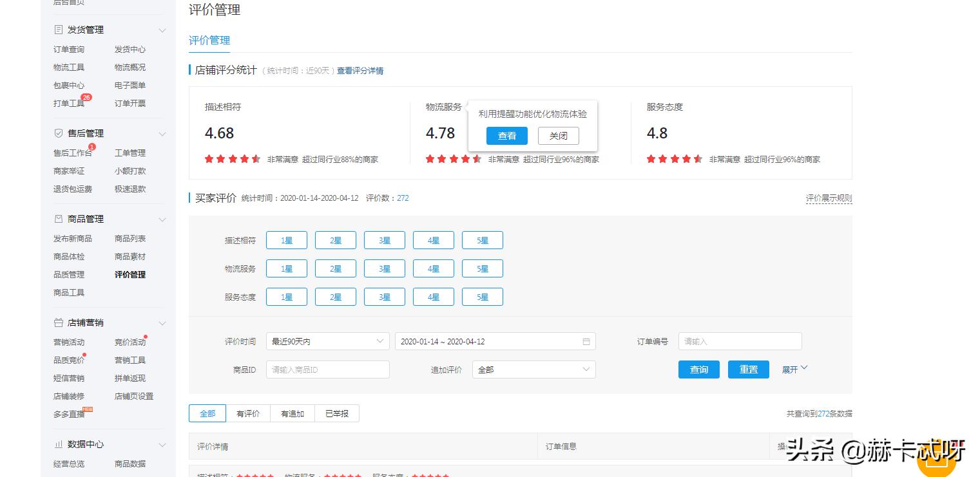The image size is (980, 477).
Task: Open the 评价时间 dropdown showing 最近90天内
Action: coord(327,341)
